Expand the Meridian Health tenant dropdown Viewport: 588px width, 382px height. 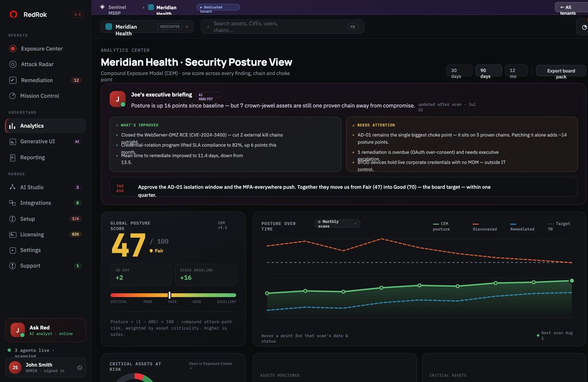pyautogui.click(x=147, y=27)
